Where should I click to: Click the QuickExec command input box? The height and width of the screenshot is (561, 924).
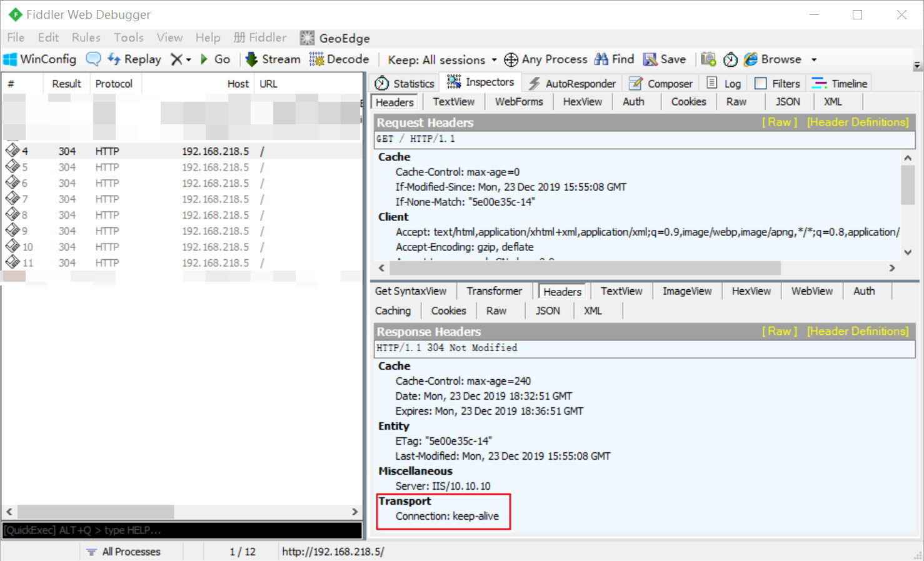click(x=182, y=530)
